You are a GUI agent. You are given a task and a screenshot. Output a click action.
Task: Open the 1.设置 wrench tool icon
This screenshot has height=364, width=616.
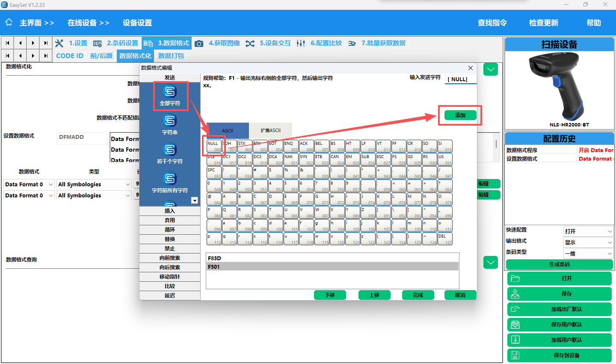pos(59,43)
